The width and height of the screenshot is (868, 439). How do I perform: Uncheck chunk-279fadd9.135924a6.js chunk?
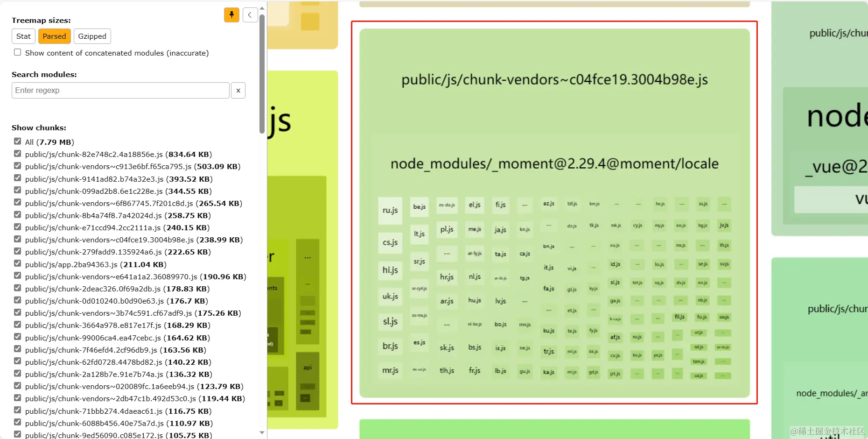click(x=18, y=251)
